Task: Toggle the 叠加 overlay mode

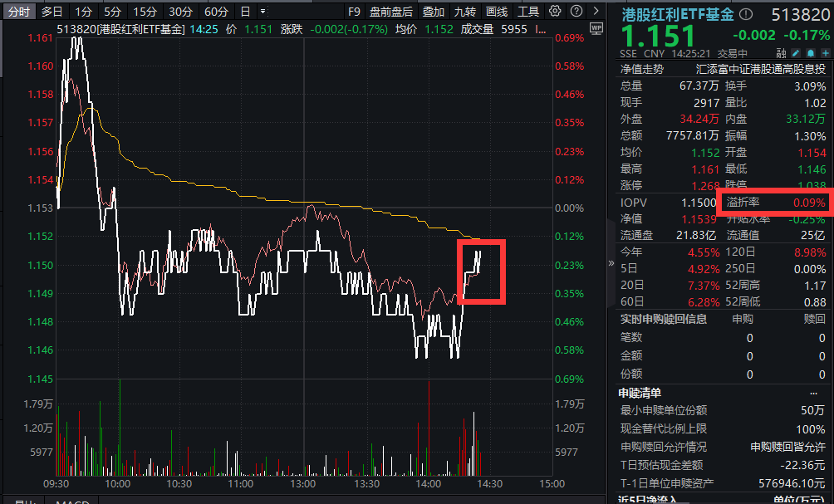Action: 434,12
